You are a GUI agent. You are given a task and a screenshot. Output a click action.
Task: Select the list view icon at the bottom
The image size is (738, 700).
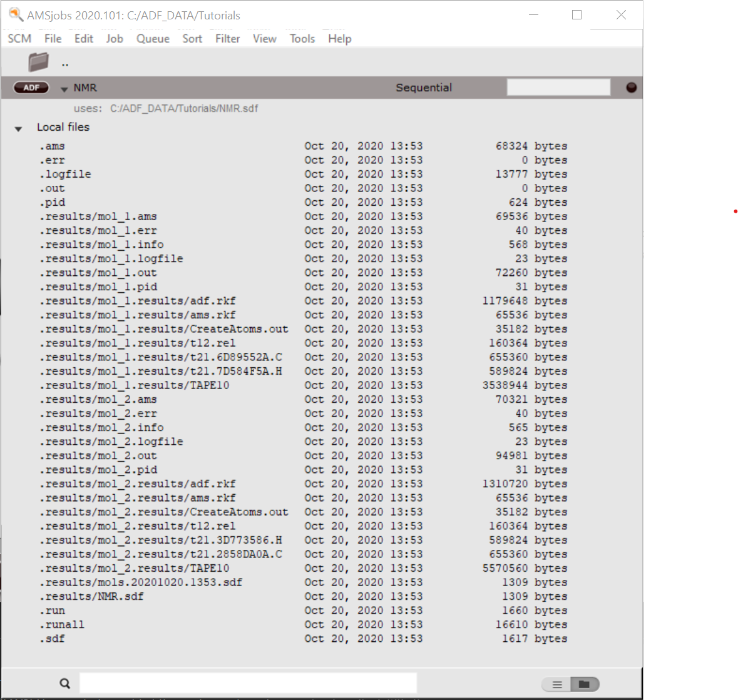pos(556,684)
